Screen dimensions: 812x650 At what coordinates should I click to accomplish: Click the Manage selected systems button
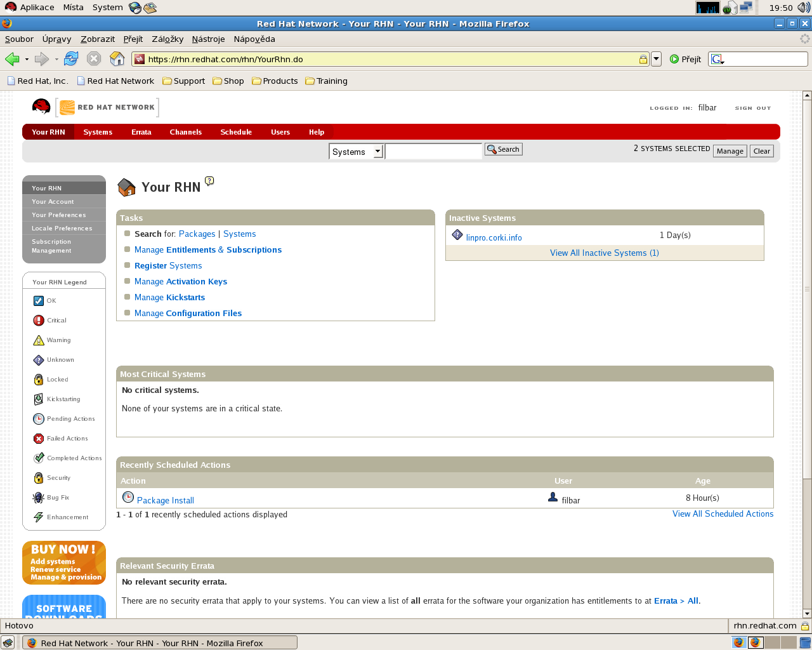pyautogui.click(x=730, y=151)
